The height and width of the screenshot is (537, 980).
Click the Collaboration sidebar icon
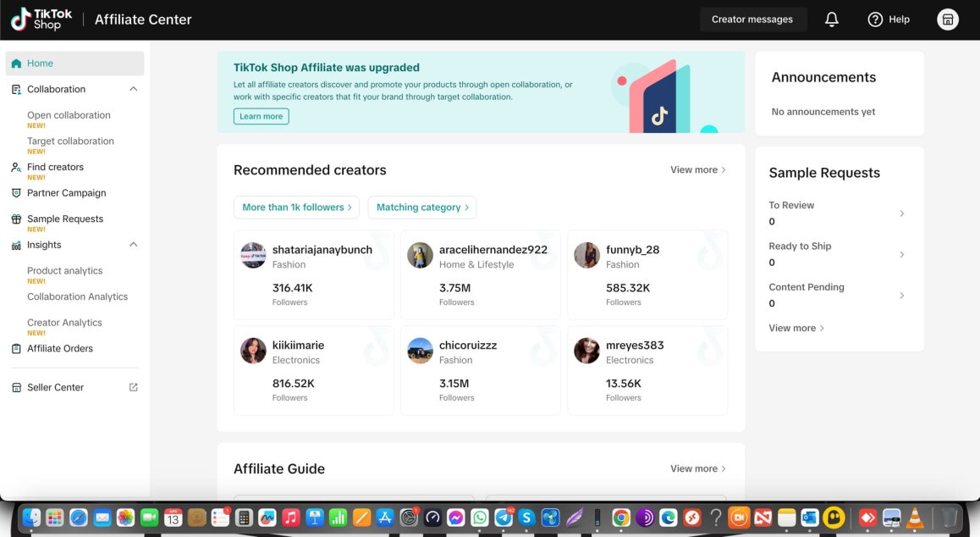[16, 90]
